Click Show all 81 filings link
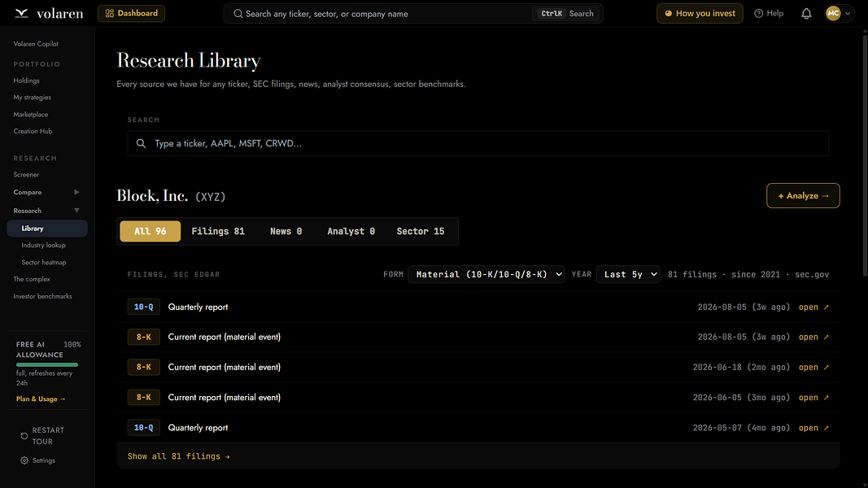 (x=179, y=456)
